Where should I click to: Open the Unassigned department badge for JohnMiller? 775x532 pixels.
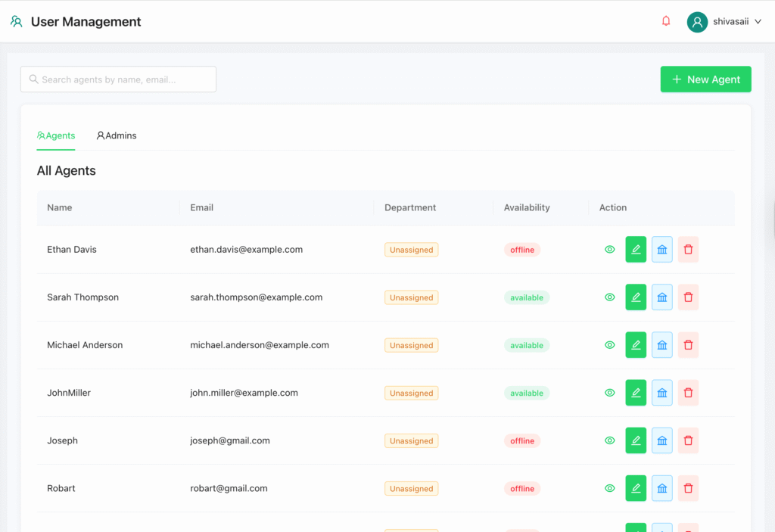[411, 393]
